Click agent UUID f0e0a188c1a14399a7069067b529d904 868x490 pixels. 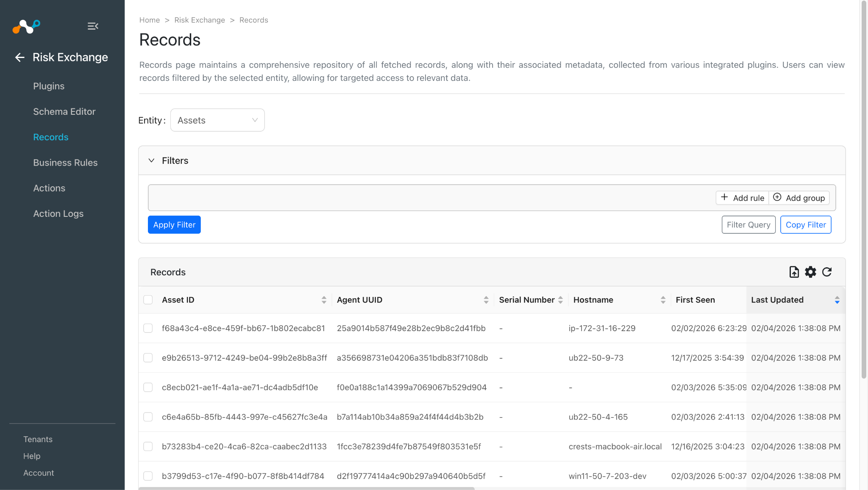click(x=412, y=388)
